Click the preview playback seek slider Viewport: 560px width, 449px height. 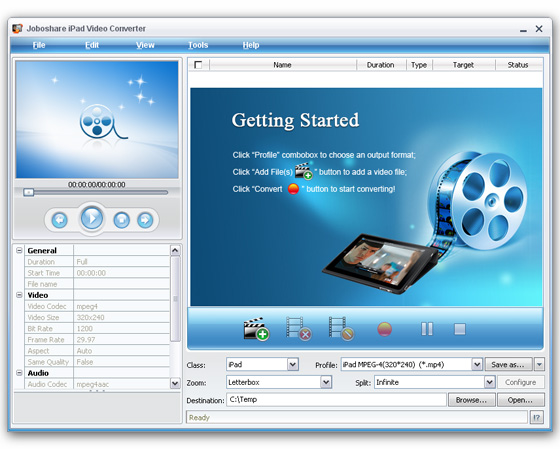tap(95, 193)
